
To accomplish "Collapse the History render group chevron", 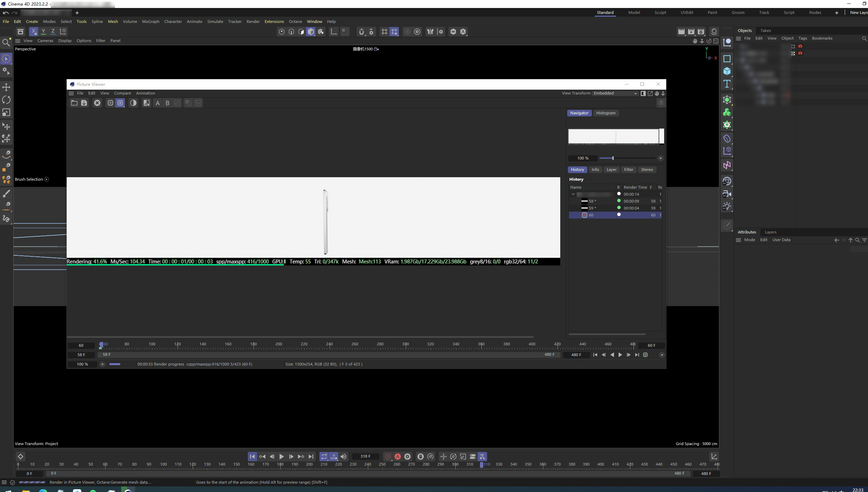I will click(573, 194).
